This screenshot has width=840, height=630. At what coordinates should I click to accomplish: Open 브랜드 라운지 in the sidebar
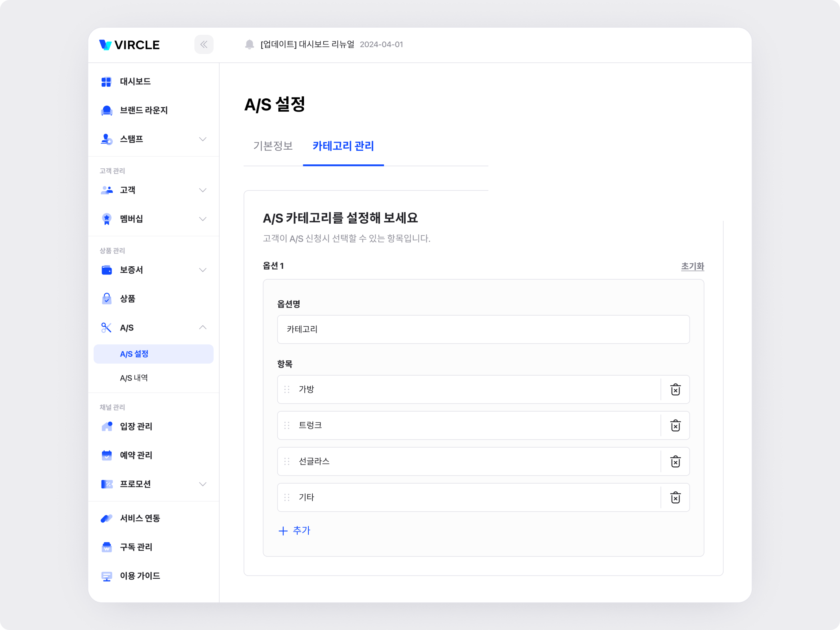click(143, 110)
